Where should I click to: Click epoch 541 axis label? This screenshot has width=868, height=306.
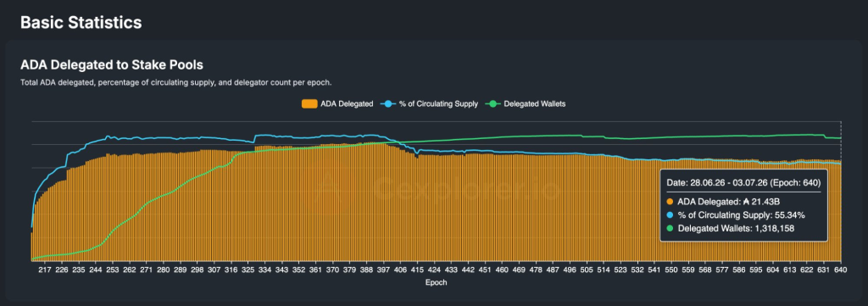coord(654,270)
